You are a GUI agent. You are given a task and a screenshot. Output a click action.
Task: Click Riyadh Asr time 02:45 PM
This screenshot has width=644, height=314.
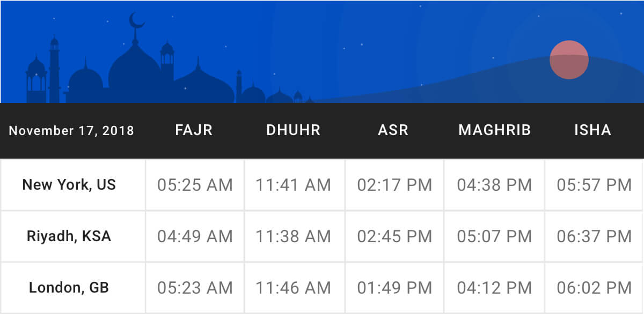pyautogui.click(x=394, y=236)
